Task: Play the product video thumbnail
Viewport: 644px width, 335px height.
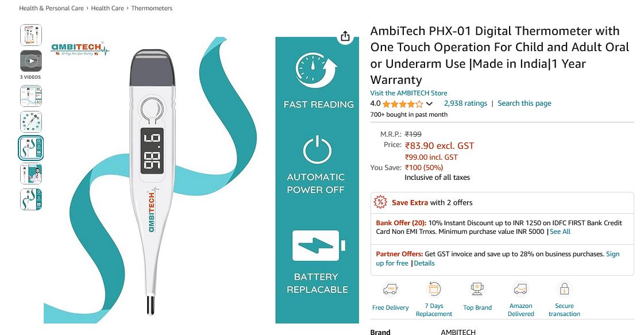Action: [31, 61]
